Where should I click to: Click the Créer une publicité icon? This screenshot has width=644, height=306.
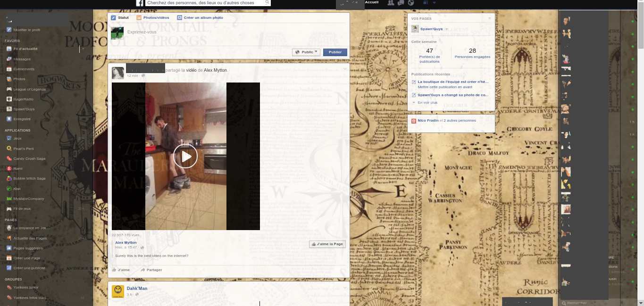pos(9,268)
